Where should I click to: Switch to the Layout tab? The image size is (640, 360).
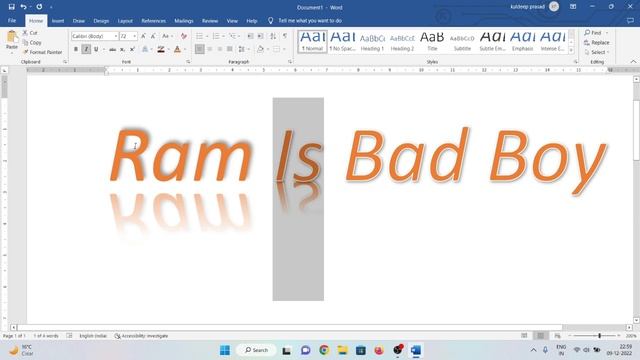coord(125,20)
